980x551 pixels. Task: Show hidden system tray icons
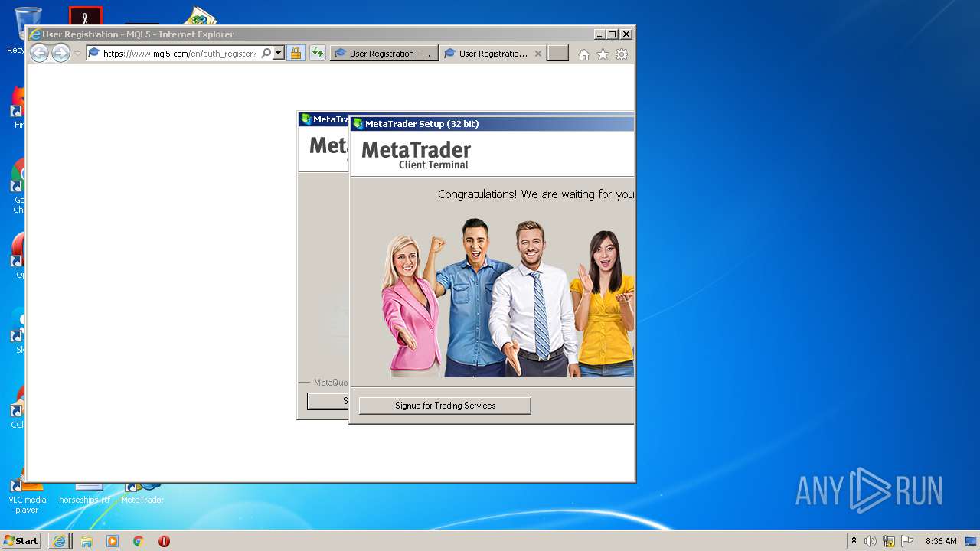click(x=854, y=541)
